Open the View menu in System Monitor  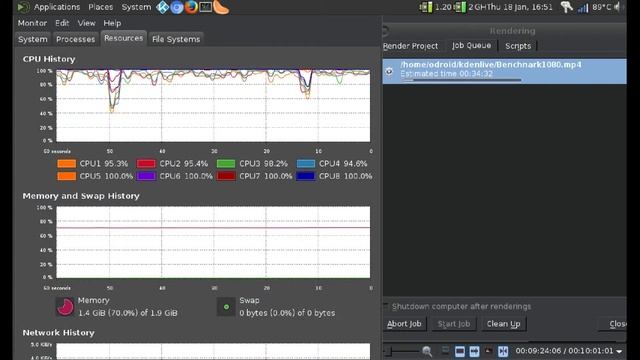point(87,23)
